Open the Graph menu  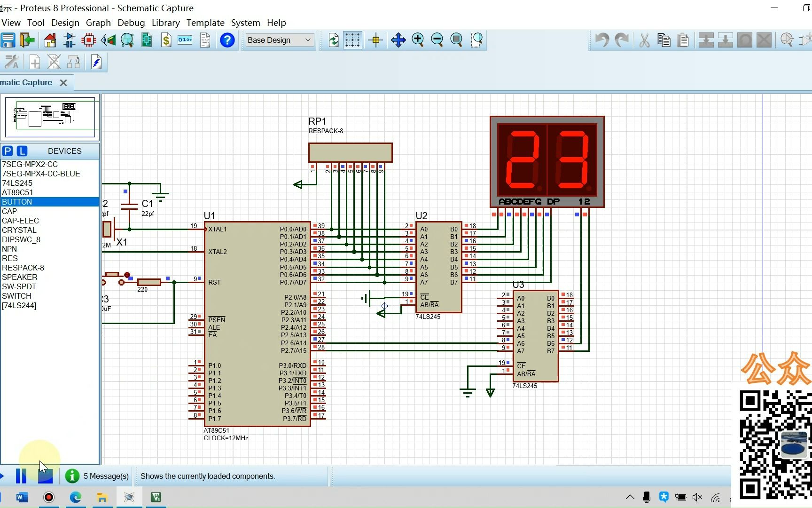(98, 23)
